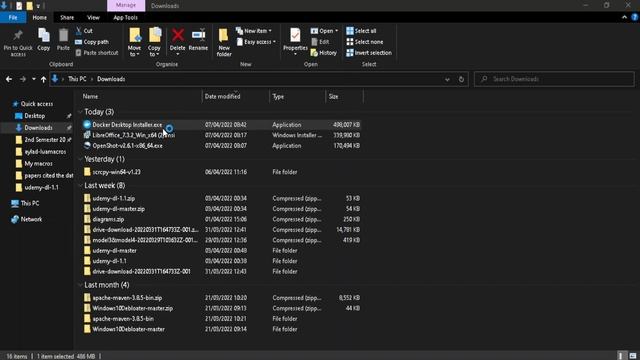Image resolution: width=640 pixels, height=360 pixels.
Task: Click This PC in address bar
Action: (x=77, y=79)
